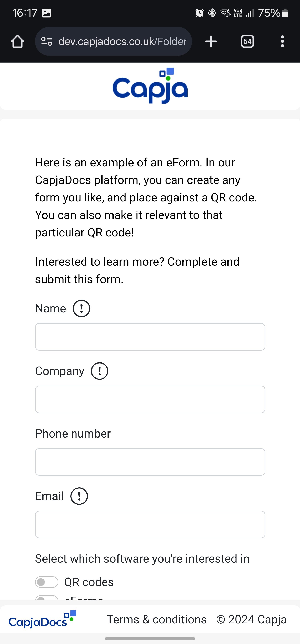Viewport: 300px width, 644px height.
Task: Open the tab switcher showing 54 tabs
Action: click(x=247, y=41)
